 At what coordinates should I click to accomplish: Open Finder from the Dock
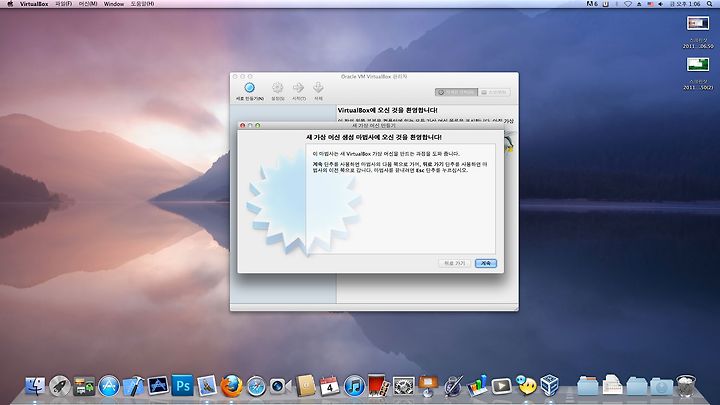[35, 386]
